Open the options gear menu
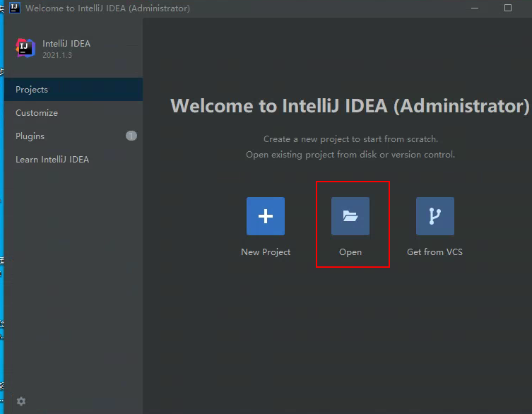This screenshot has height=414, width=532. pyautogui.click(x=21, y=401)
